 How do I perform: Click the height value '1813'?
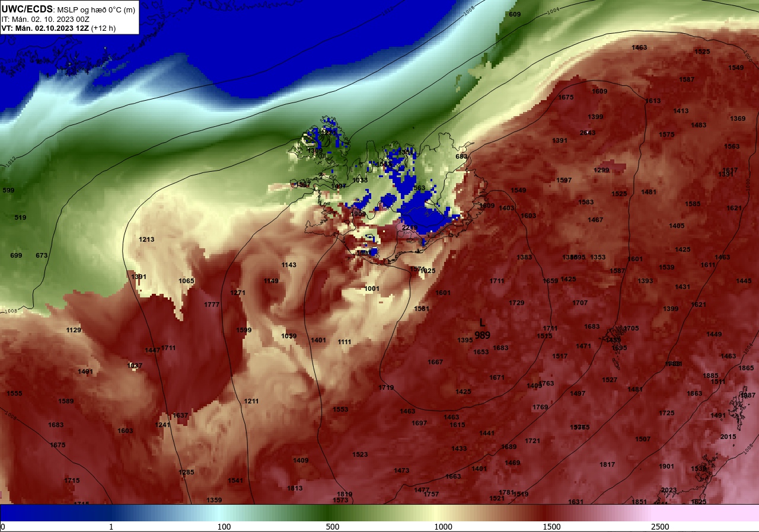295,488
